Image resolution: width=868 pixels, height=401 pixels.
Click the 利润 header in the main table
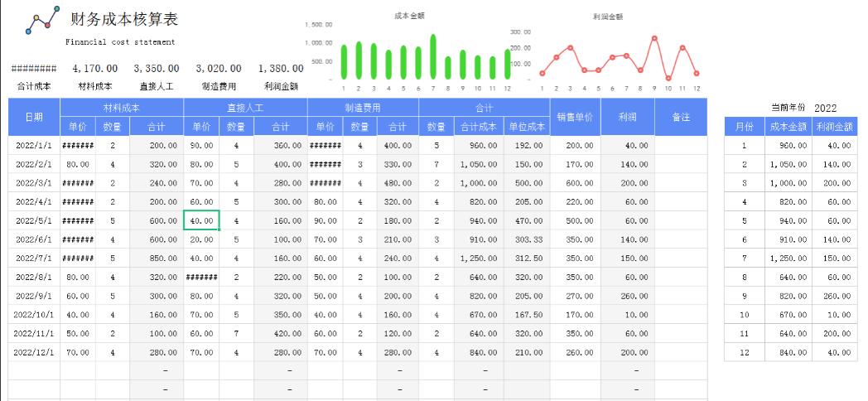point(627,118)
